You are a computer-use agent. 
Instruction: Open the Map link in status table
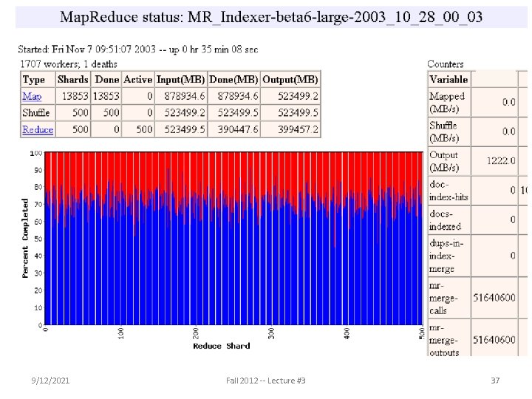(x=32, y=96)
